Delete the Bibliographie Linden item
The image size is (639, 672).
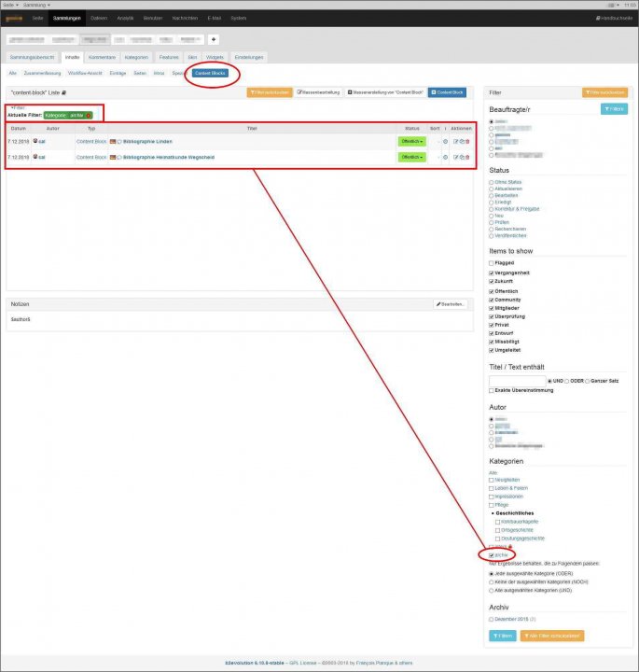click(467, 142)
